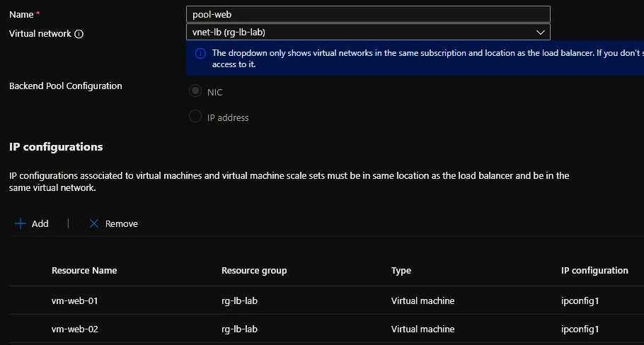
Task: Click the Virtual network field label
Action: [x=40, y=34]
